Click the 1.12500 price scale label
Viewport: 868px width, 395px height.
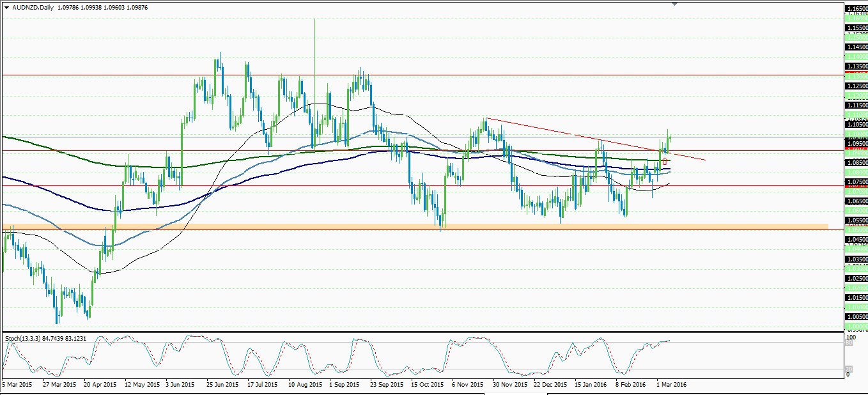(856, 86)
